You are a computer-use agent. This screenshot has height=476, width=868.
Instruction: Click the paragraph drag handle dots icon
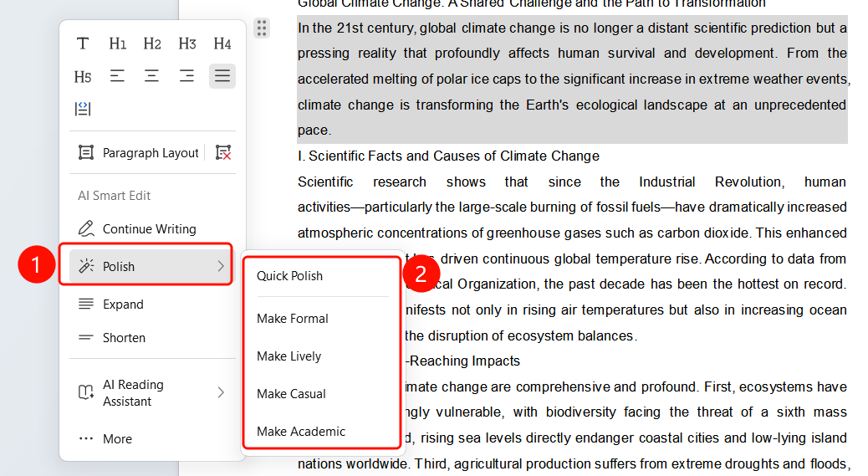coord(262,28)
